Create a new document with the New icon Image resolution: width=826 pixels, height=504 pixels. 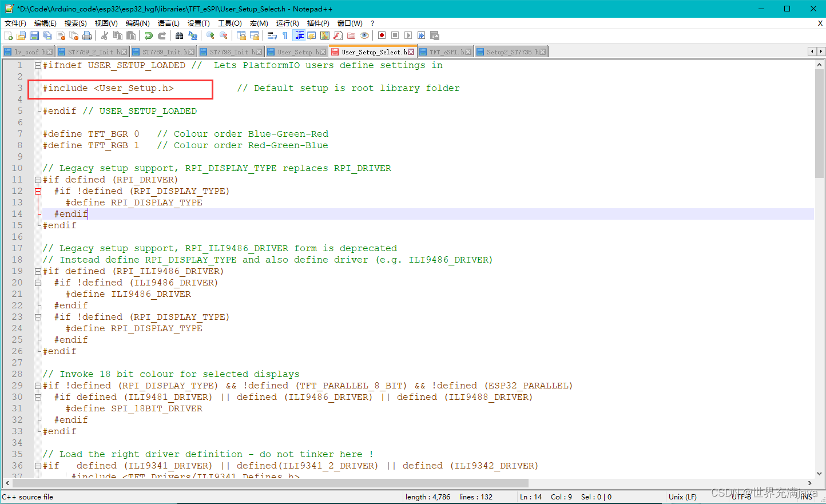tap(8, 35)
